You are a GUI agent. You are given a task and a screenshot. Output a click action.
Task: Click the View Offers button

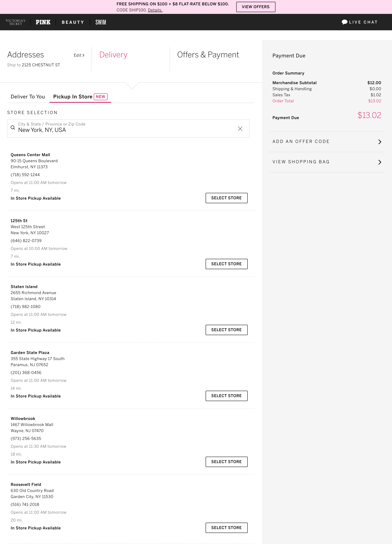(256, 7)
